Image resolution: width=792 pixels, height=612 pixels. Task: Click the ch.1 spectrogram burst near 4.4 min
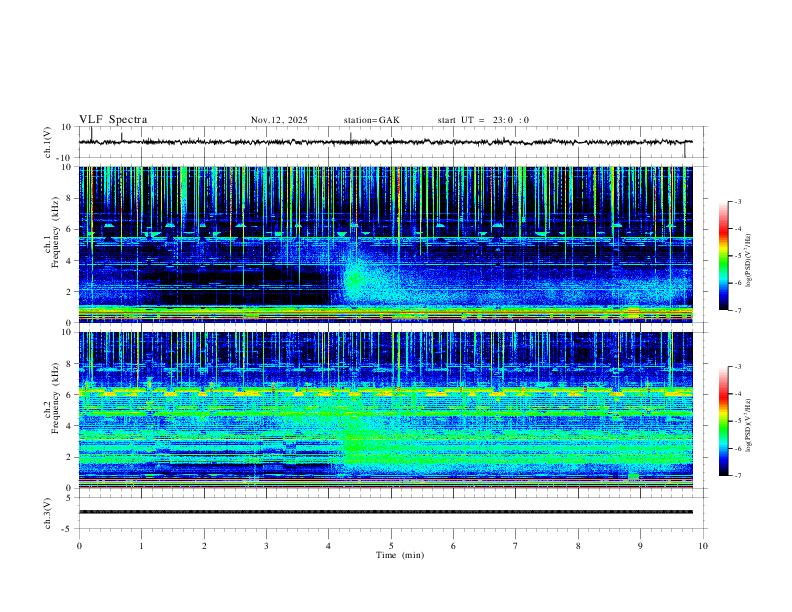(355, 279)
